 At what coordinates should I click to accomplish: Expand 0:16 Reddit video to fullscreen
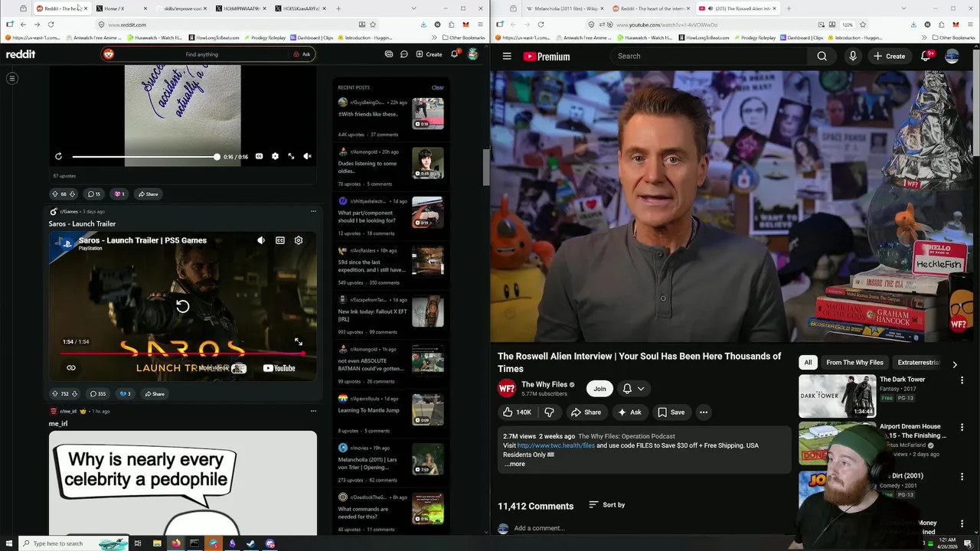tap(291, 156)
